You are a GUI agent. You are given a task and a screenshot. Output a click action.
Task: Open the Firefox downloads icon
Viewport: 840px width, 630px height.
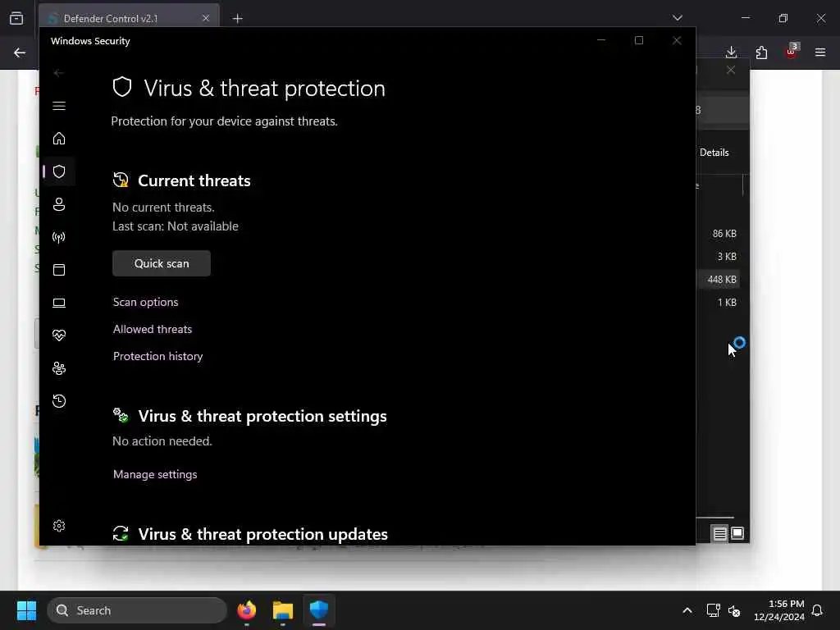731,52
